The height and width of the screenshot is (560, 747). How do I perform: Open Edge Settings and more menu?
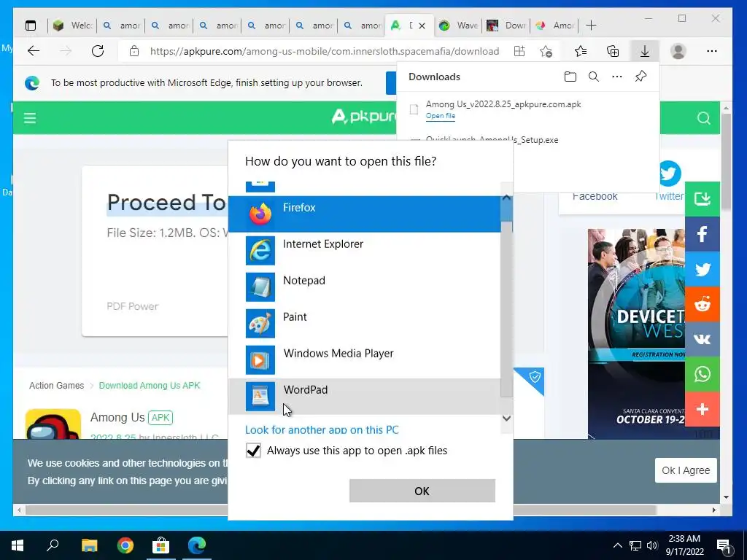(712, 51)
